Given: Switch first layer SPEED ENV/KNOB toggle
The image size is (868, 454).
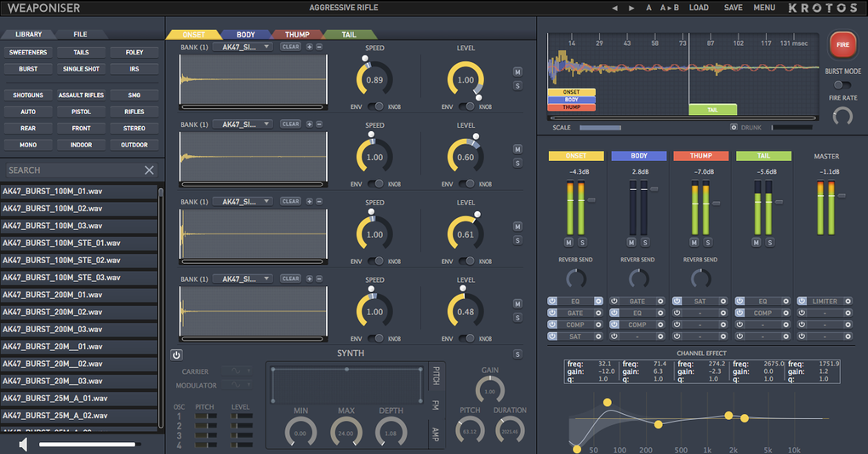Looking at the screenshot, I should [x=375, y=106].
